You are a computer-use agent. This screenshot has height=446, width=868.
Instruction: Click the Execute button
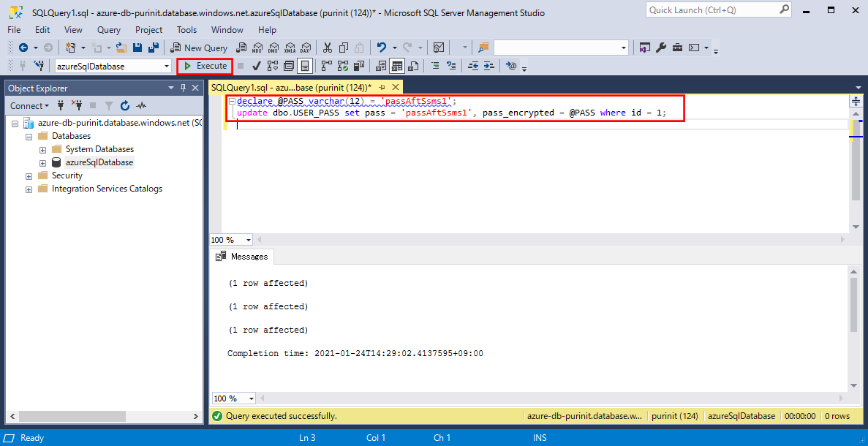point(205,66)
